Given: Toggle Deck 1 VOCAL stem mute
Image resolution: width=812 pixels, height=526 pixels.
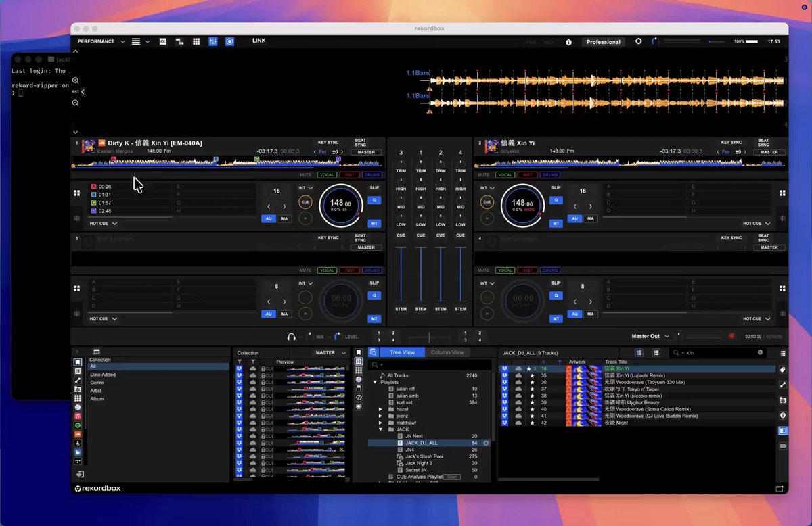Looking at the screenshot, I should point(327,175).
